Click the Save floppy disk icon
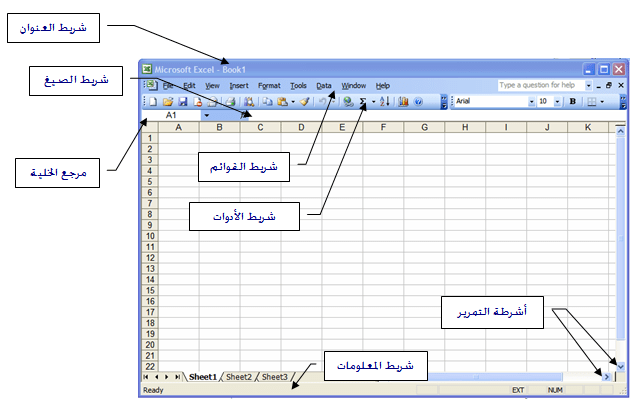Viewport: 638px width, 406px height. click(x=183, y=102)
